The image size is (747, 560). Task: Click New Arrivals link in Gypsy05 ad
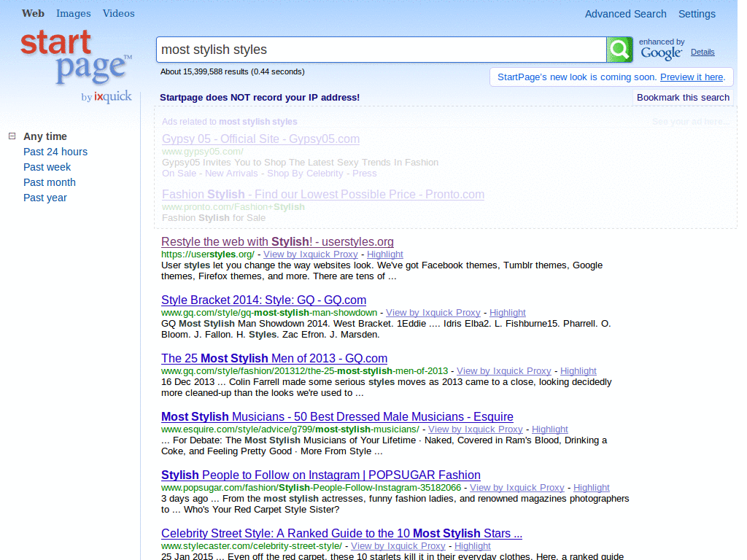click(x=231, y=174)
